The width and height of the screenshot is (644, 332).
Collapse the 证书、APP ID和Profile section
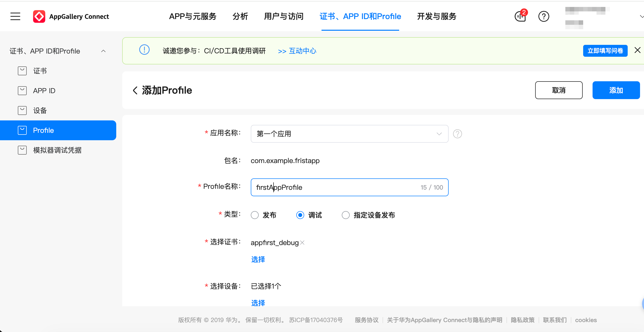click(103, 51)
